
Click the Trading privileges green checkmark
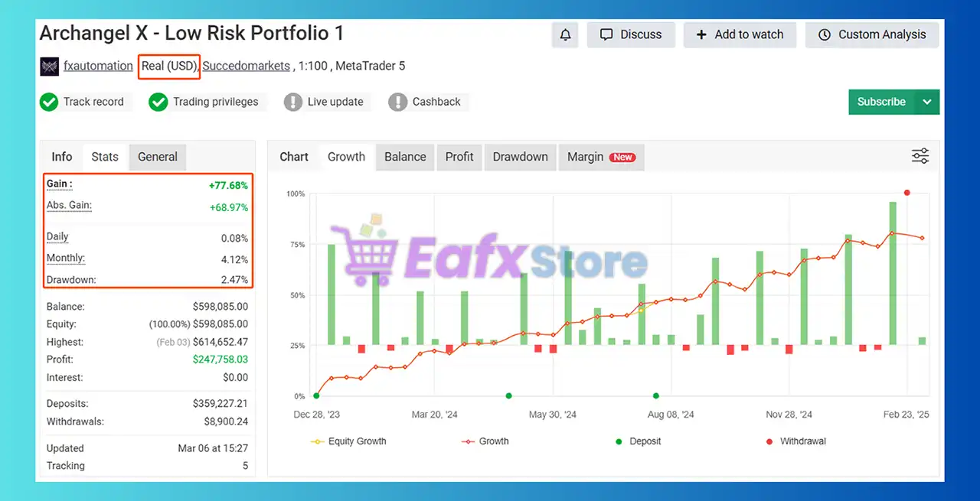[158, 102]
